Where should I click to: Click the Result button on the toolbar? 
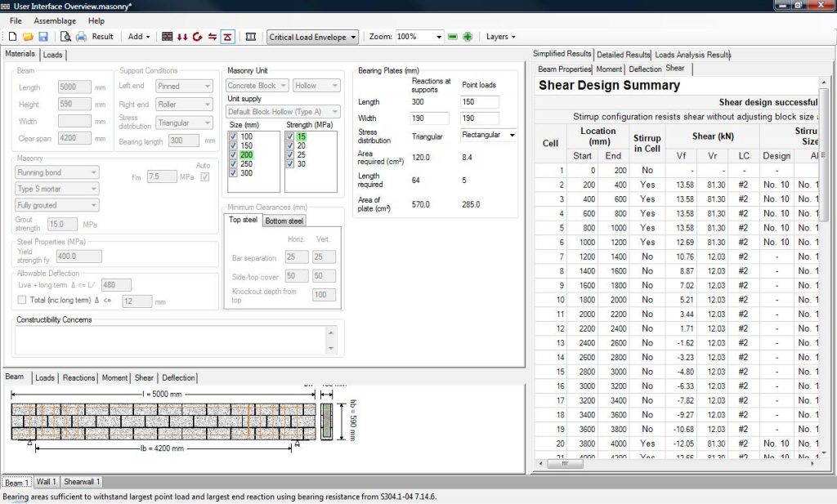(102, 37)
